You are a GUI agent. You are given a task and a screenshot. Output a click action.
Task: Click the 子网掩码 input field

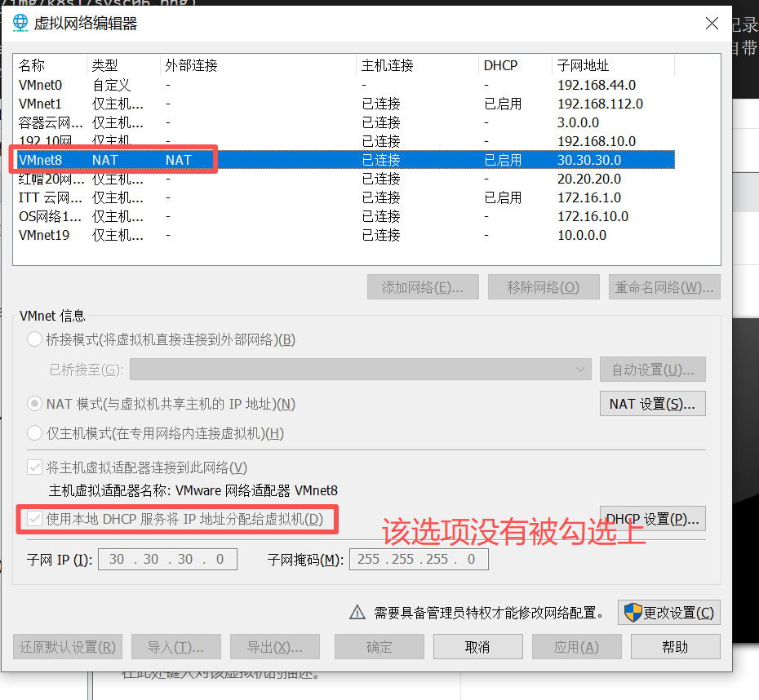coord(419,559)
